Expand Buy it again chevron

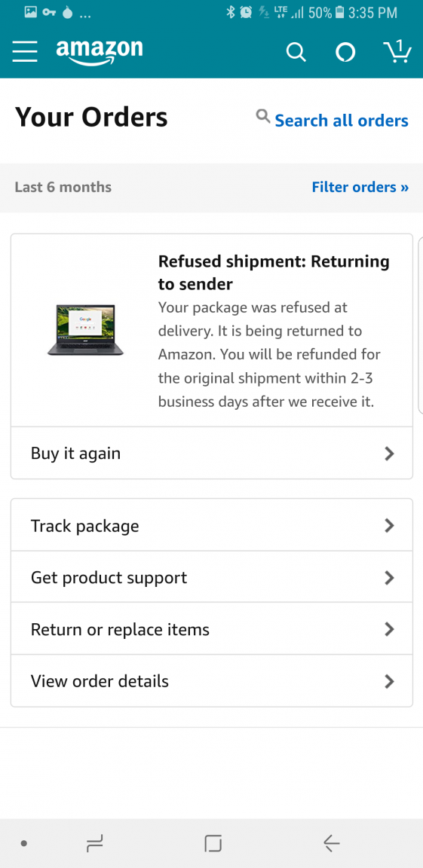pyautogui.click(x=389, y=454)
